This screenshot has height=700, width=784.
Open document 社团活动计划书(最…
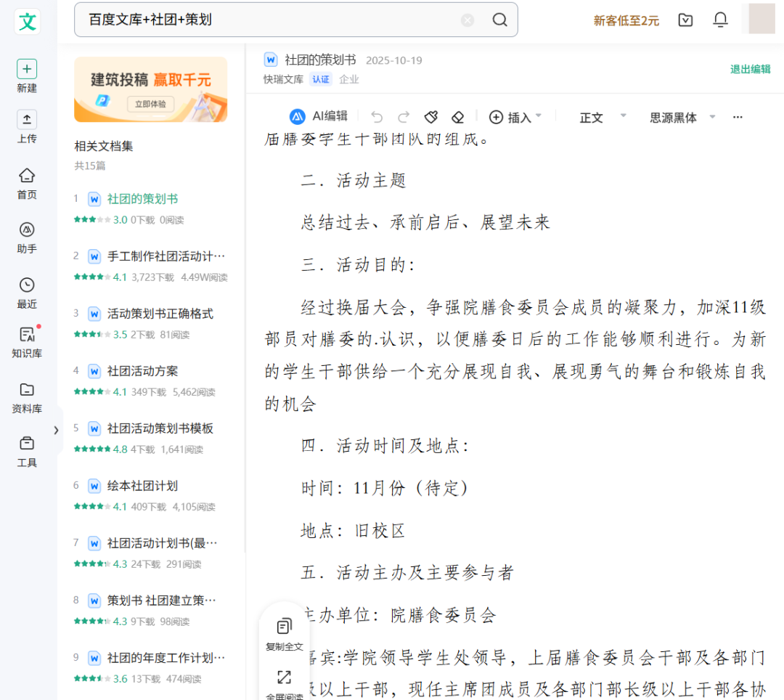163,543
